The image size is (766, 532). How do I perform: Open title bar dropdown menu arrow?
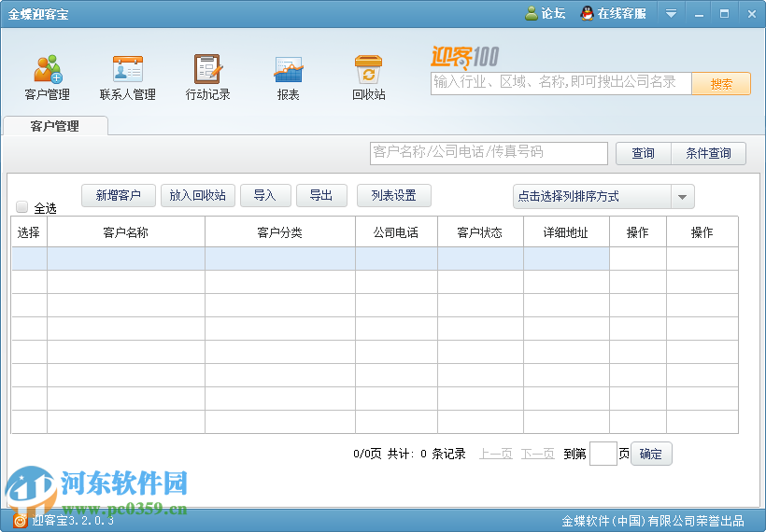672,14
